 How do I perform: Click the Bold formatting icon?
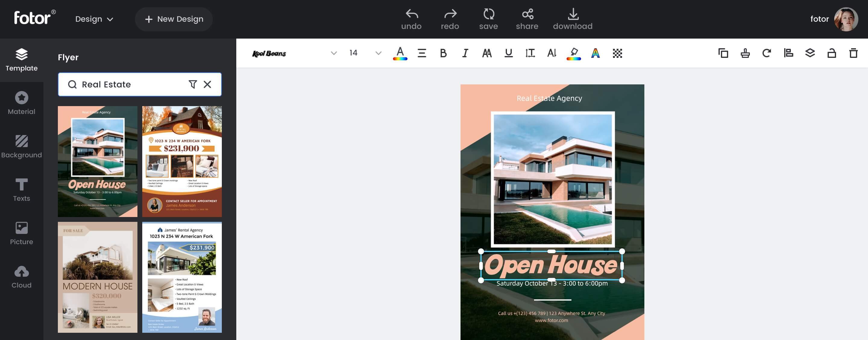coord(443,53)
